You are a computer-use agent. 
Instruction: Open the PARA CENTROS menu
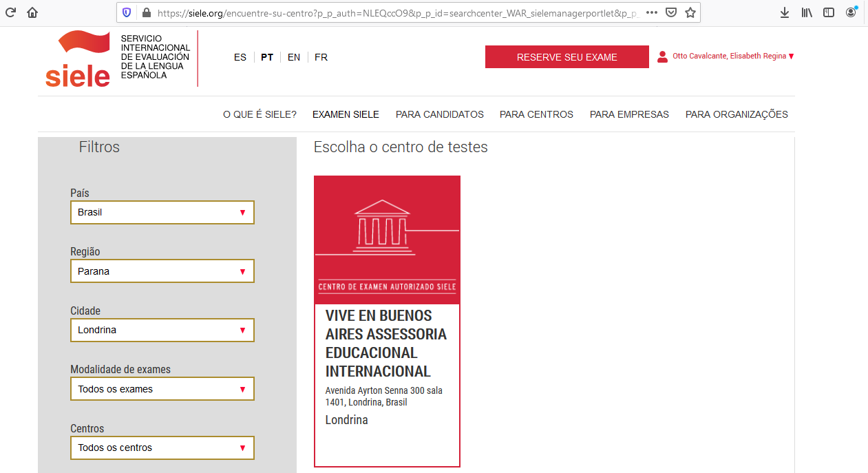pyautogui.click(x=536, y=115)
